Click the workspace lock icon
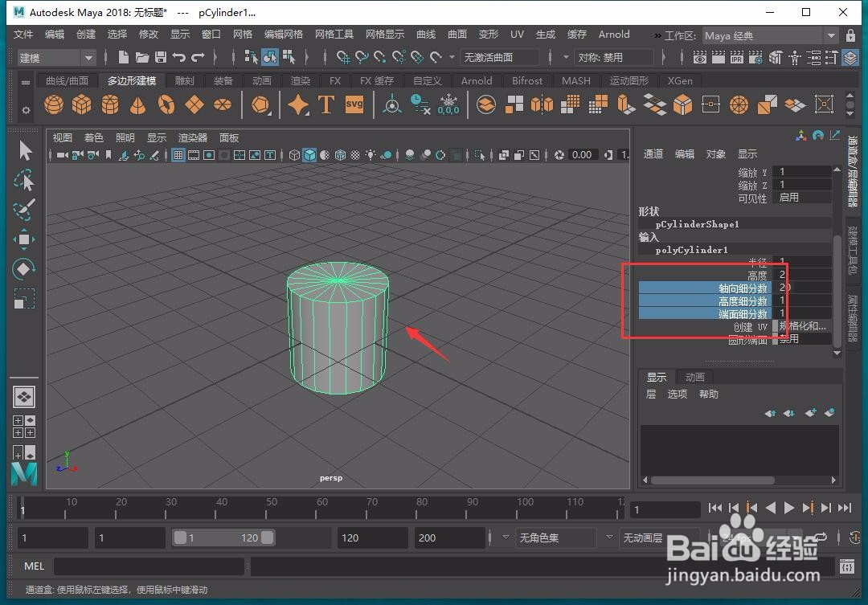 coord(851,35)
